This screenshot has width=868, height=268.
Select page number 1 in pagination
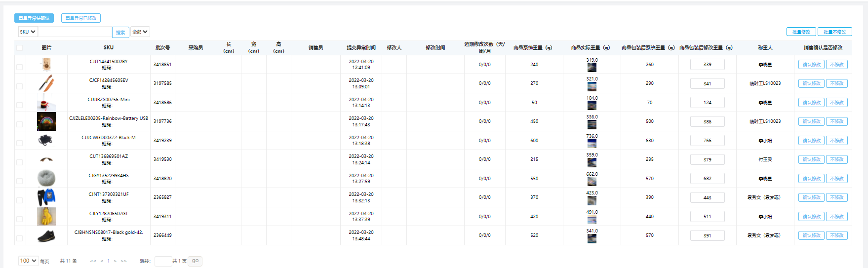tap(109, 261)
